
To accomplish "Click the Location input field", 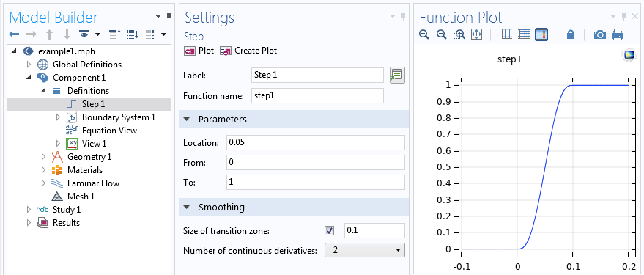I will 316,143.
